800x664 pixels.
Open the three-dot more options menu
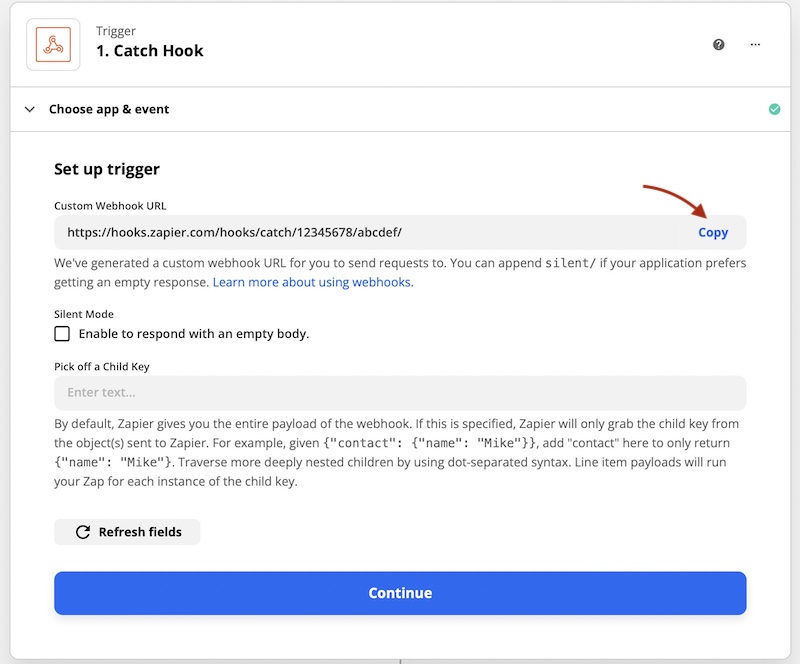click(x=755, y=45)
